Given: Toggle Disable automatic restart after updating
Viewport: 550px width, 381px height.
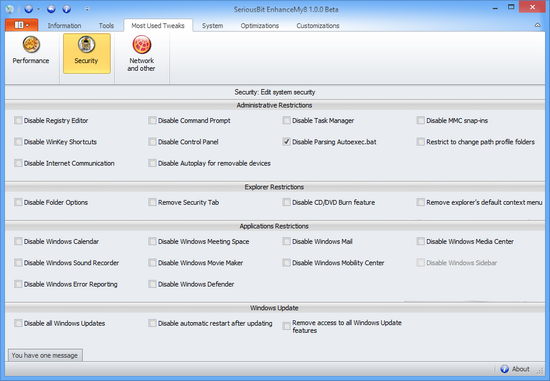Looking at the screenshot, I should [152, 323].
